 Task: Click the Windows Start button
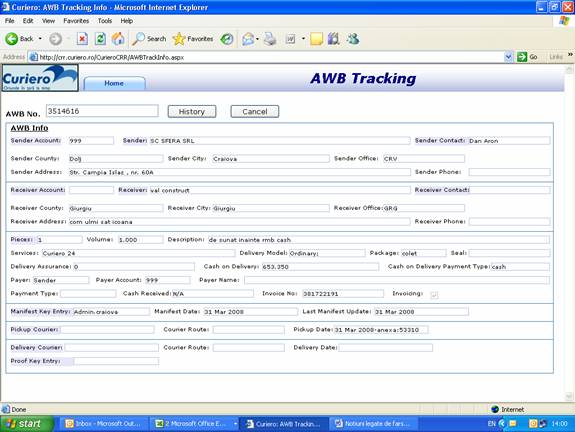(27, 424)
